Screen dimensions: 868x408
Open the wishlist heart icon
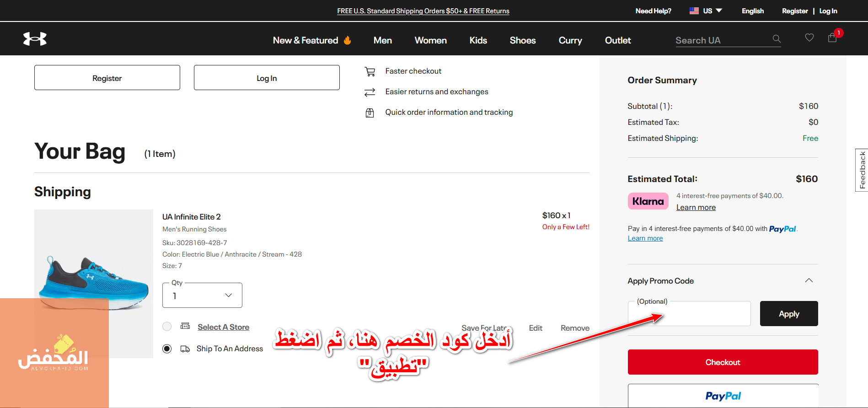[809, 38]
